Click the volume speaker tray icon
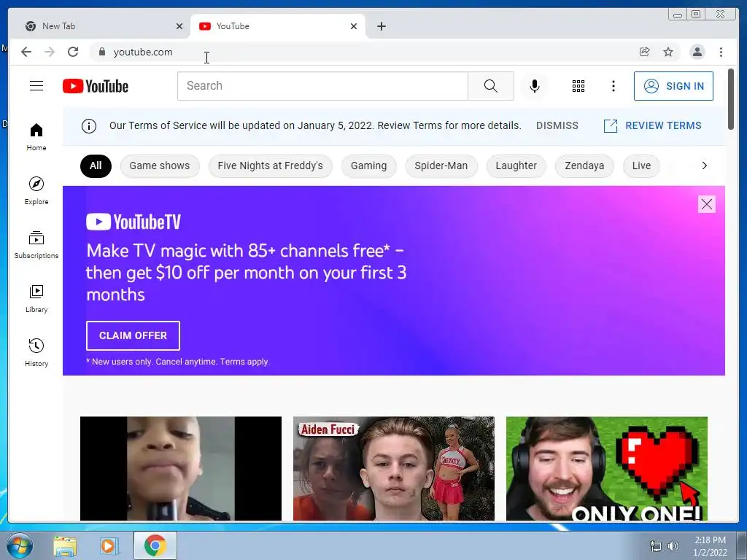The height and width of the screenshot is (560, 747). pyautogui.click(x=673, y=546)
